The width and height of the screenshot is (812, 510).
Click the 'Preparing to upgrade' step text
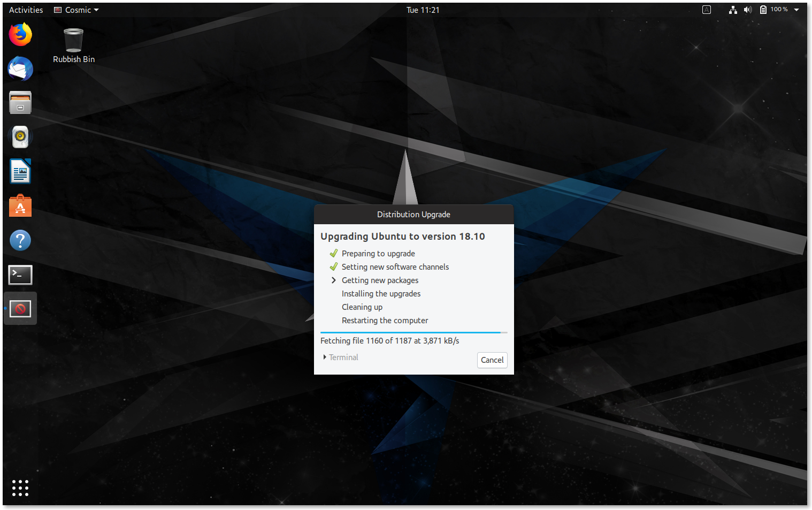point(378,253)
